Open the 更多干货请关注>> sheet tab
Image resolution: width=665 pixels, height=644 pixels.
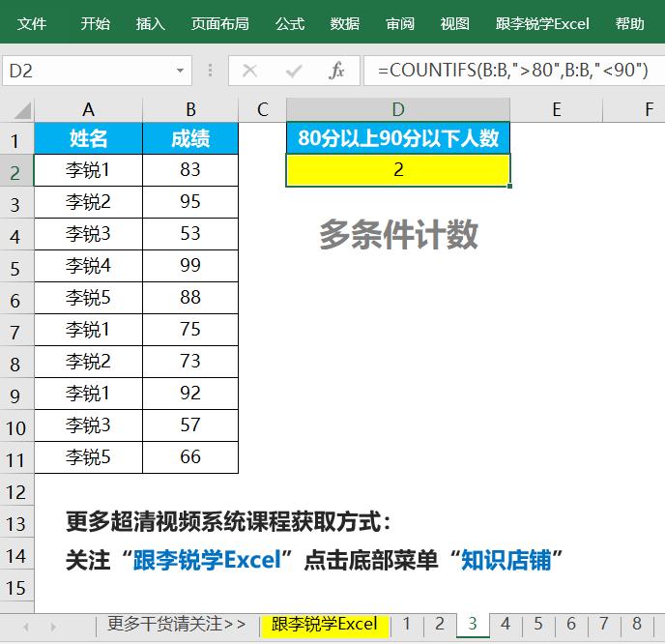click(177, 624)
